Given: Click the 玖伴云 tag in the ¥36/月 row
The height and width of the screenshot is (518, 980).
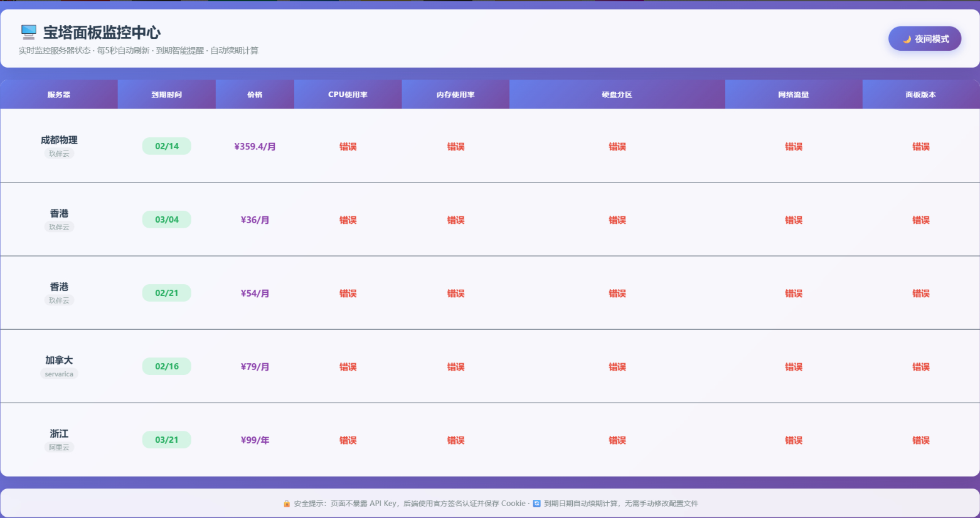Looking at the screenshot, I should coord(59,227).
